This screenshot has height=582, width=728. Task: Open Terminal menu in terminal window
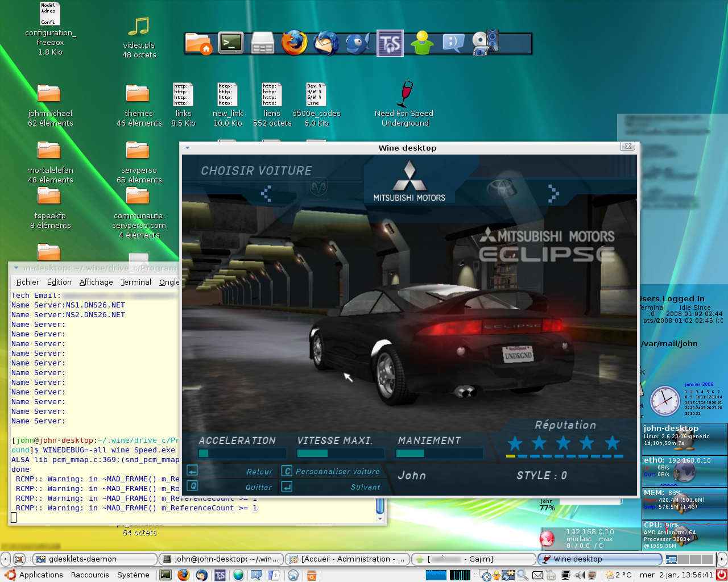point(136,282)
